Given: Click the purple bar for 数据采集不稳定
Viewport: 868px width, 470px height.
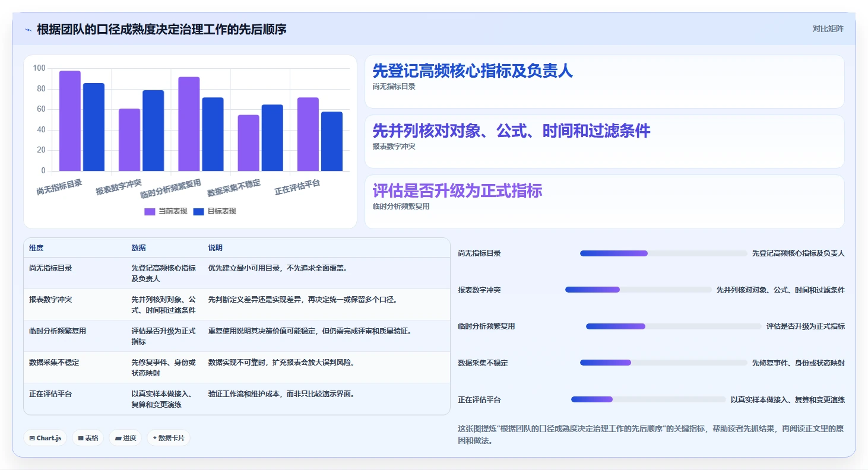Looking at the screenshot, I should 248,143.
